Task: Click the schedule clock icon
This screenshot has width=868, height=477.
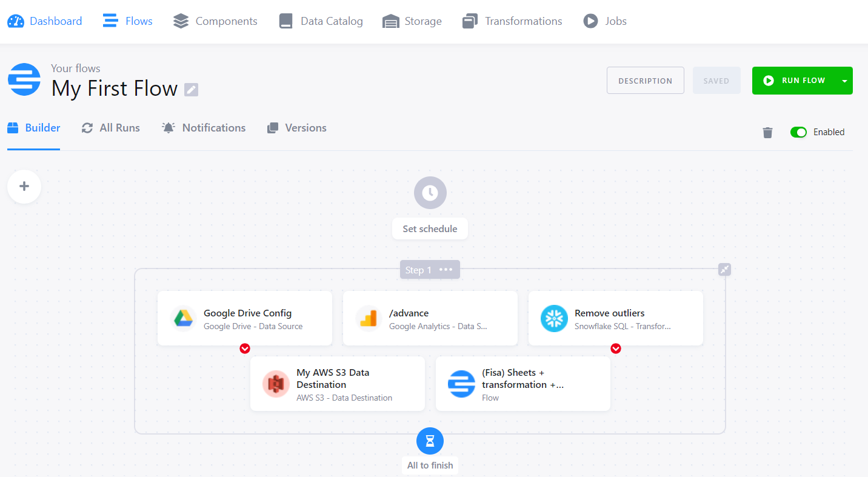Action: tap(430, 193)
